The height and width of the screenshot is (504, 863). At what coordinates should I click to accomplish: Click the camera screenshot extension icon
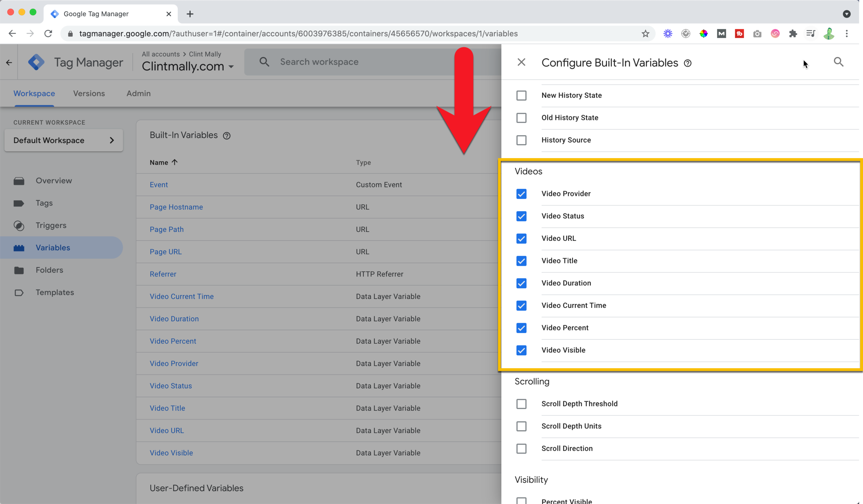click(757, 33)
